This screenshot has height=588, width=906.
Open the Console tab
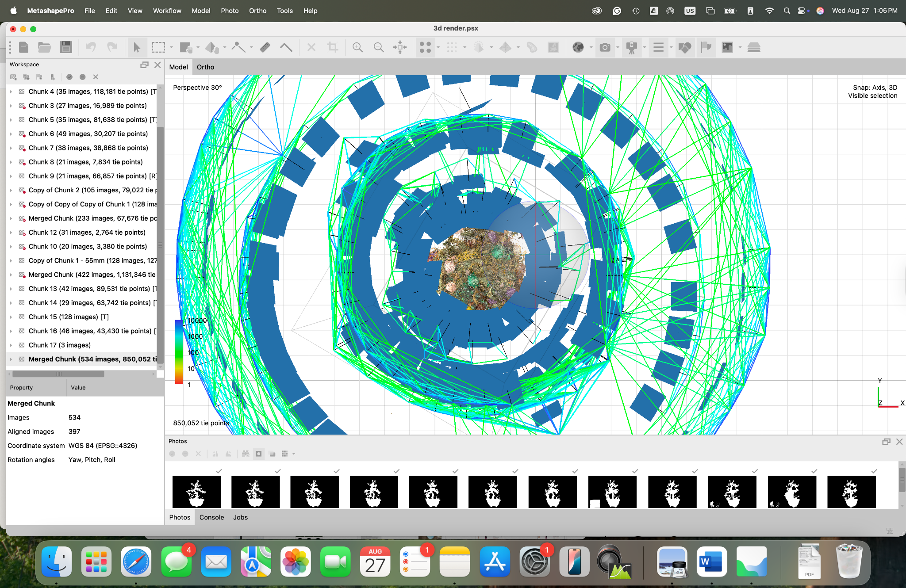point(211,517)
